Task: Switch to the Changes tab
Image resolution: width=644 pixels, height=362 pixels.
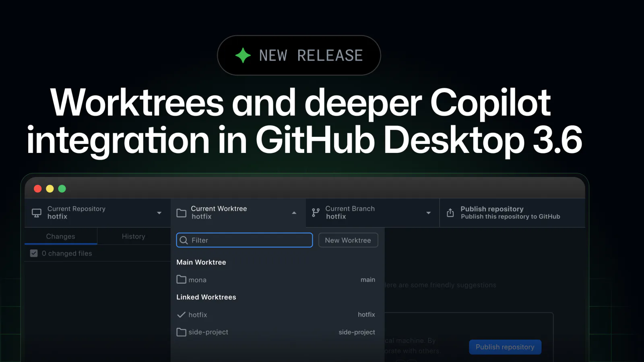Action: 61,236
